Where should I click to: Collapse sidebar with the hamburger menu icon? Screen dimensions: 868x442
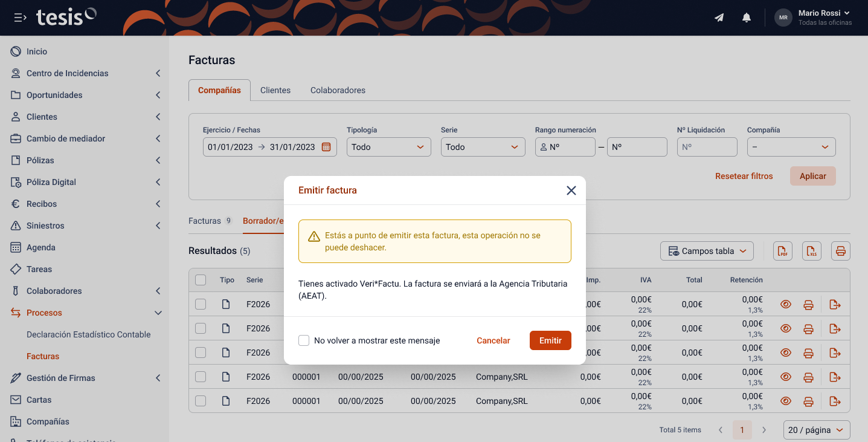coord(20,18)
